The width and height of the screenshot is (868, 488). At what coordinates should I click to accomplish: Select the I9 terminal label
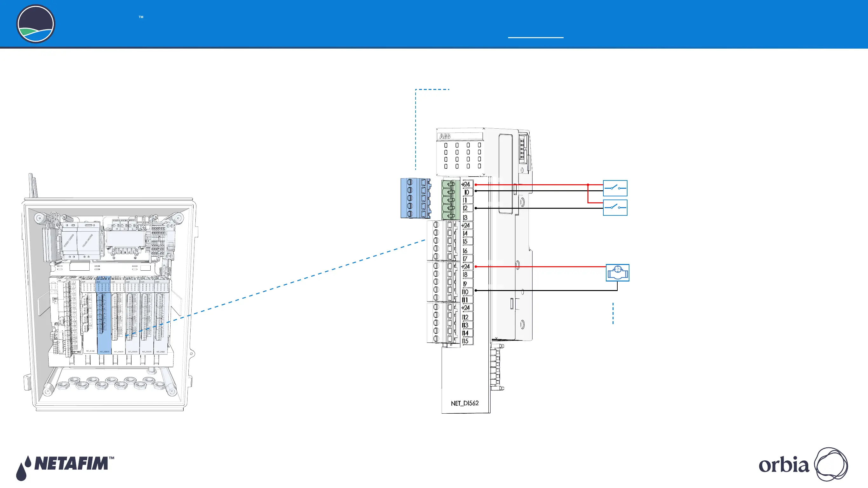click(467, 284)
